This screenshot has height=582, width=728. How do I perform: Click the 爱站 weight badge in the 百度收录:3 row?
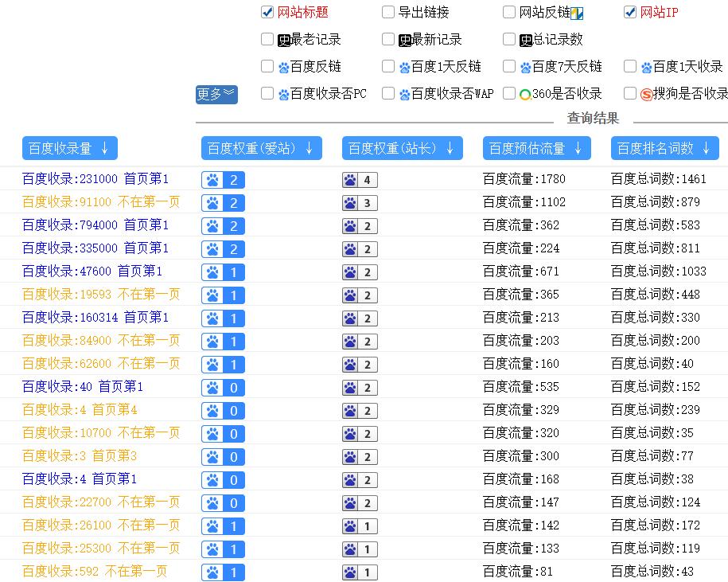(223, 457)
